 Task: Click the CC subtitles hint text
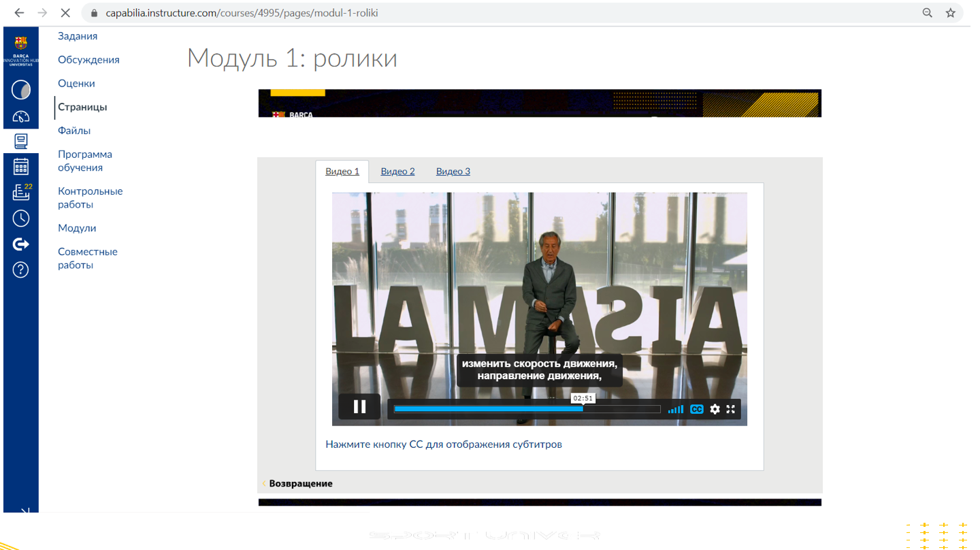tap(444, 444)
